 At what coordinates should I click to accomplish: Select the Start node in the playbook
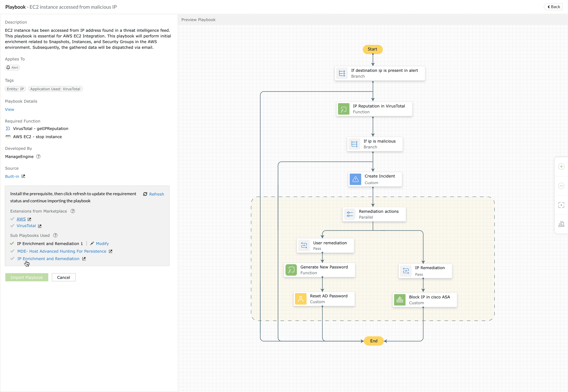[x=373, y=49]
